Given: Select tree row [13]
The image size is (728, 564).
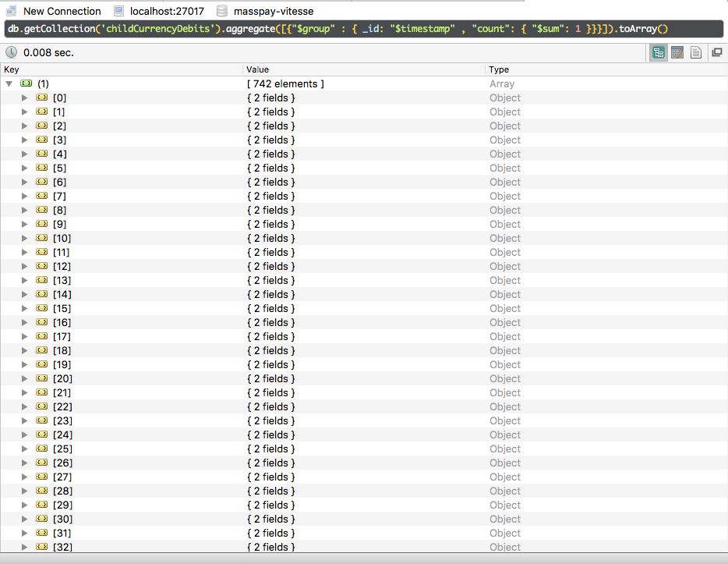Looking at the screenshot, I should coord(363,280).
